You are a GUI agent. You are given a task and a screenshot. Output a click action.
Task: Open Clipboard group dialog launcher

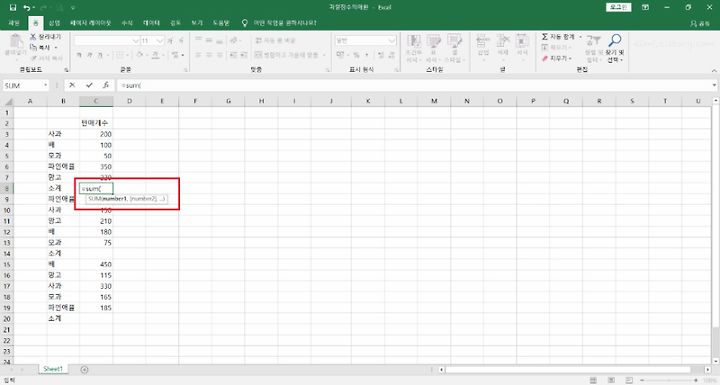[x=66, y=70]
